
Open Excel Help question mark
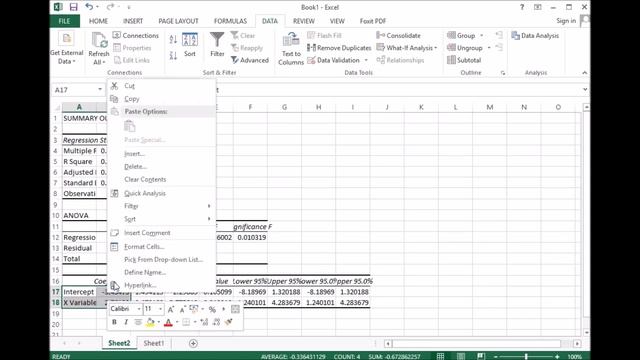[522, 7]
